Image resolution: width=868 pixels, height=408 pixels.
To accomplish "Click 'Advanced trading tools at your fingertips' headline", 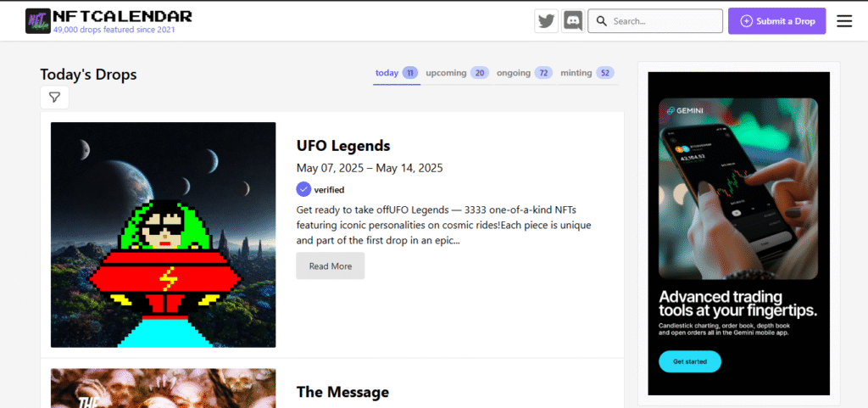I will click(x=738, y=304).
